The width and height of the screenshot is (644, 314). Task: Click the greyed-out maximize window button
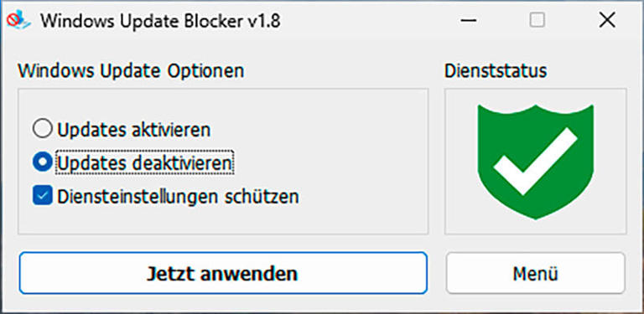point(538,20)
